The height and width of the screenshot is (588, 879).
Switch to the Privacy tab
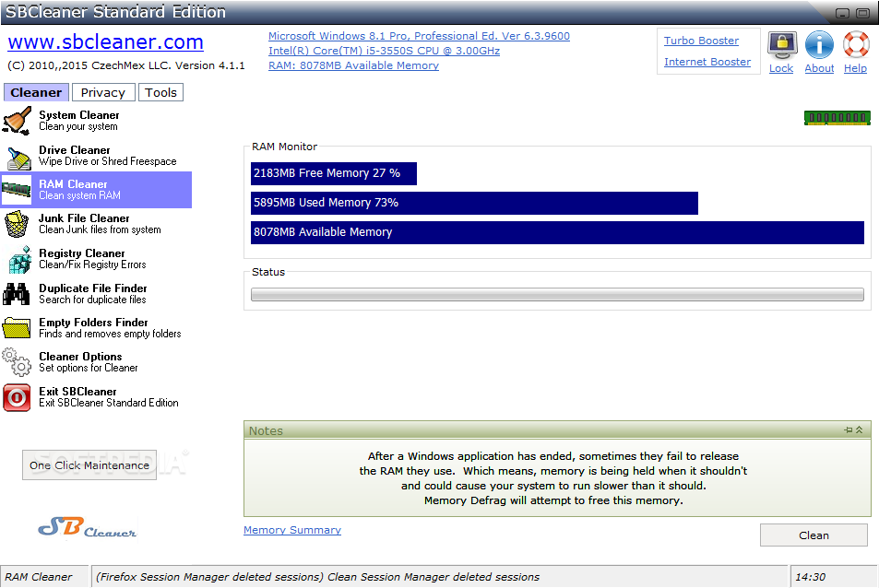click(103, 92)
